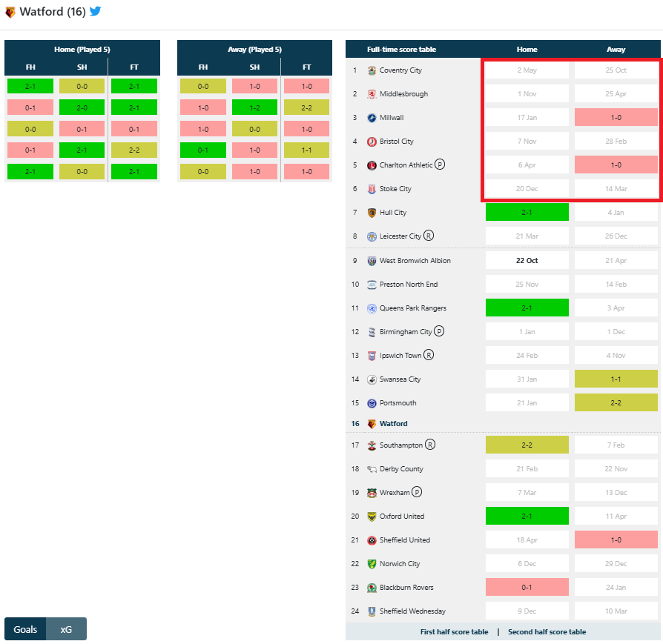Click the Stoke City crest icon
The image size is (663, 644).
[372, 189]
